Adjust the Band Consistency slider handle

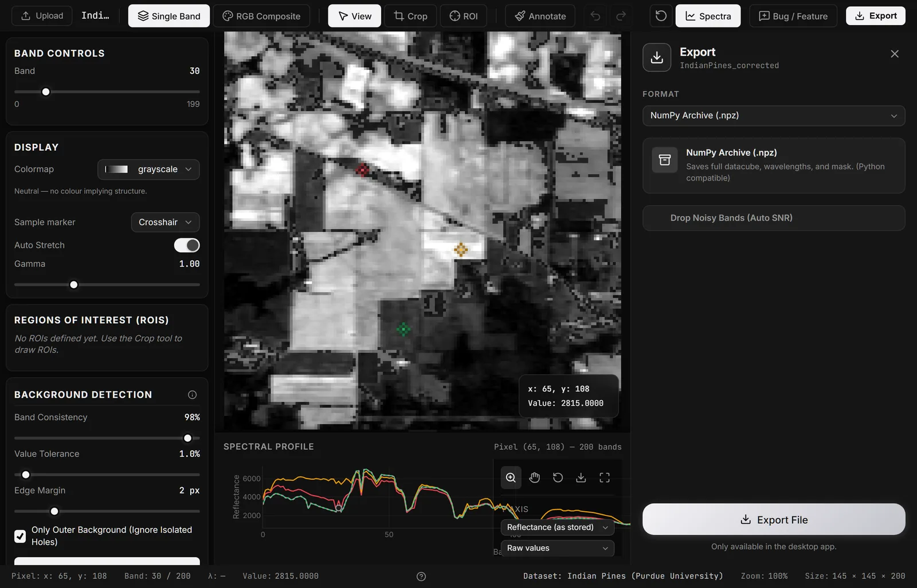click(x=187, y=438)
